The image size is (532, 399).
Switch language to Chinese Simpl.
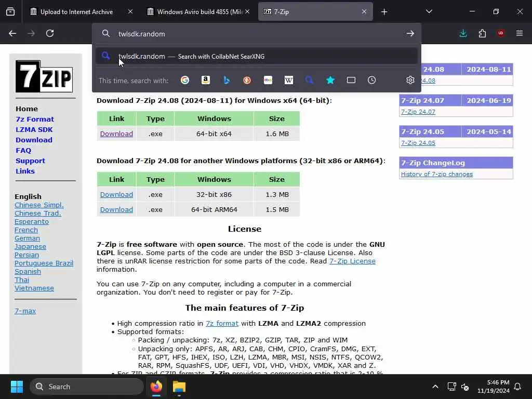click(x=39, y=205)
